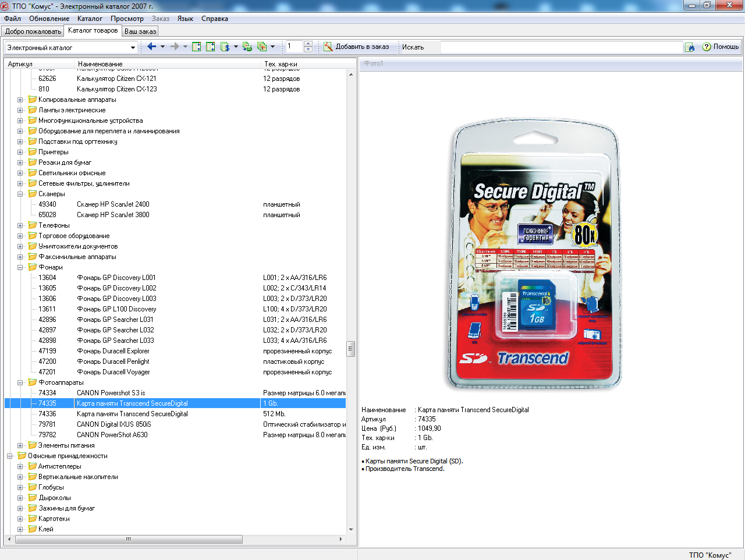Click the Светильники офисные folder icon

point(33,173)
